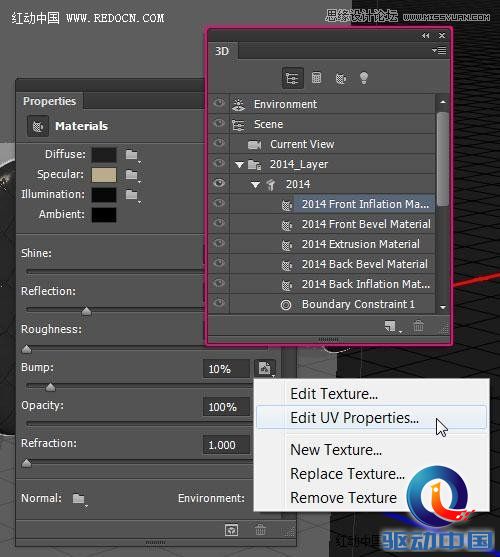Toggle visibility of Scene

click(219, 123)
